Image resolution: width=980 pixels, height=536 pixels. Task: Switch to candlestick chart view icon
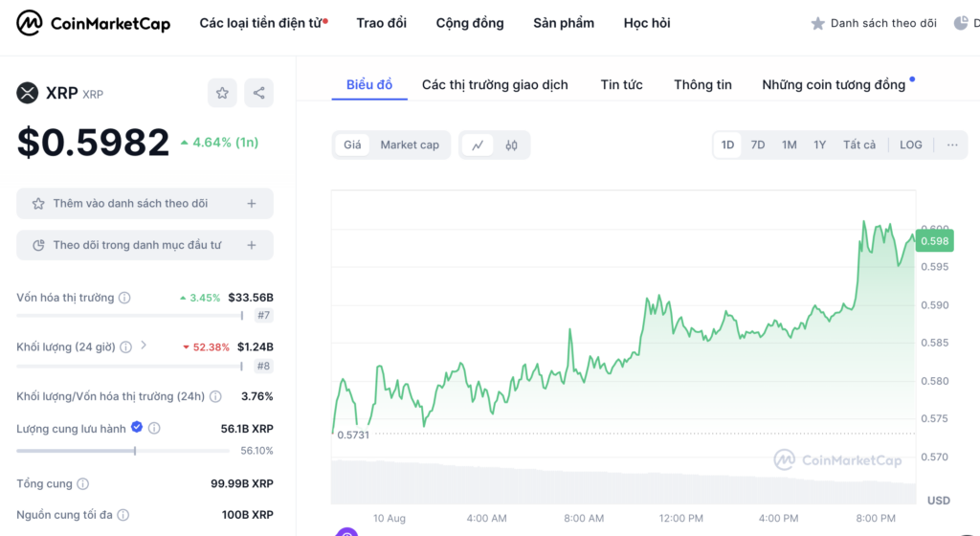pos(511,145)
